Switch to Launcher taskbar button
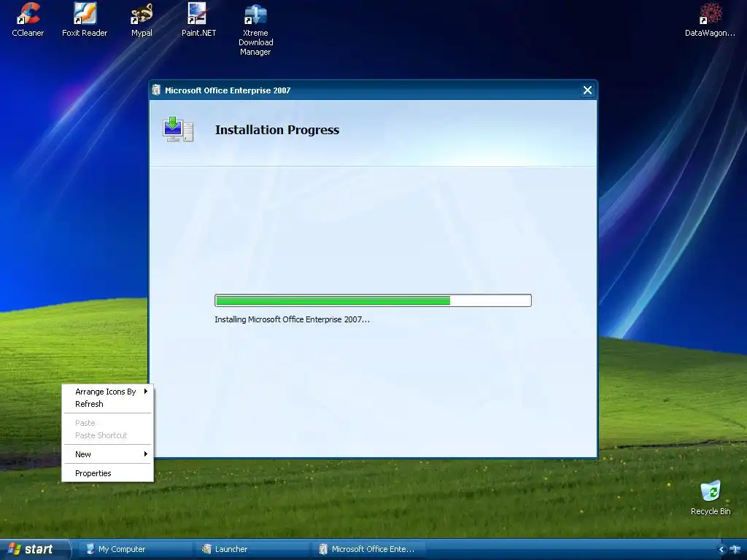This screenshot has height=560, width=747. (x=251, y=549)
